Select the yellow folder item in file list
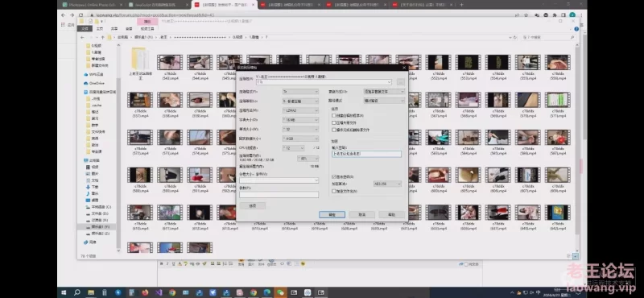This screenshot has height=298, width=644. (139, 64)
